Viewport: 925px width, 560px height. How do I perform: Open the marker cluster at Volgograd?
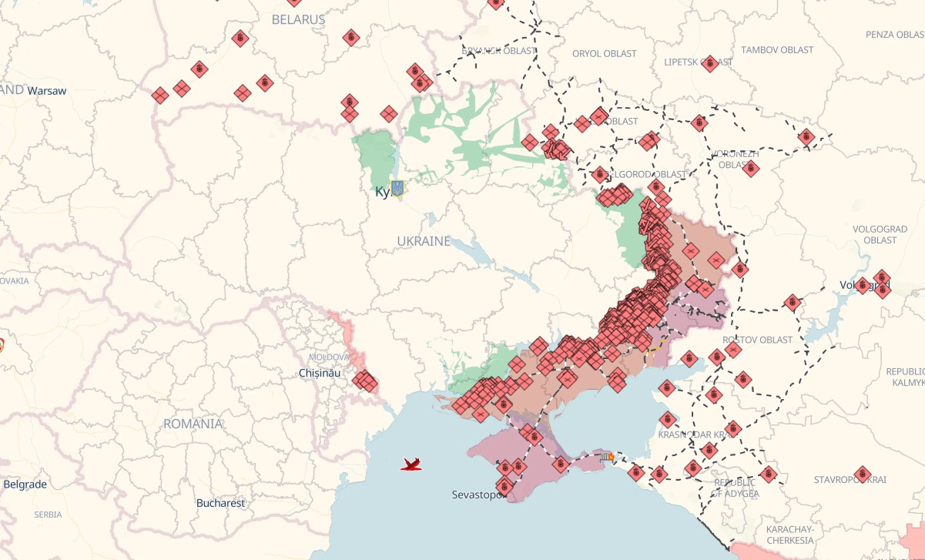click(880, 283)
